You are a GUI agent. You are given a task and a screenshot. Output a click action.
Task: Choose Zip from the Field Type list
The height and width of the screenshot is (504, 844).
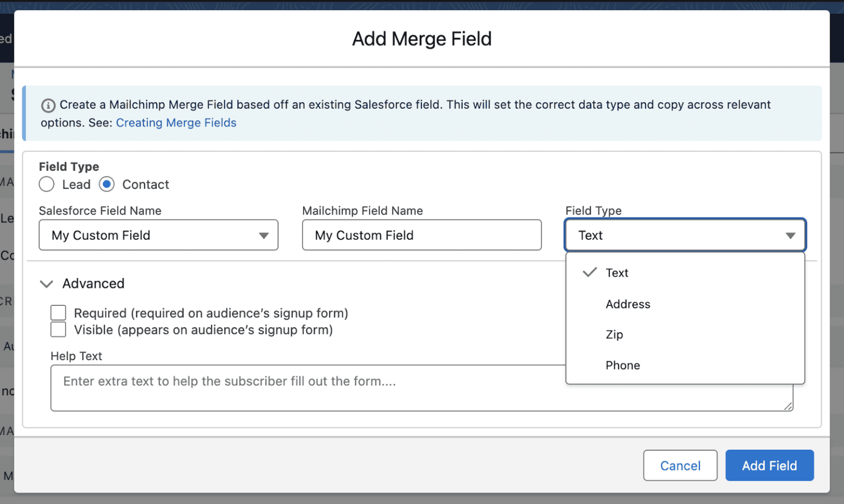(x=685, y=334)
